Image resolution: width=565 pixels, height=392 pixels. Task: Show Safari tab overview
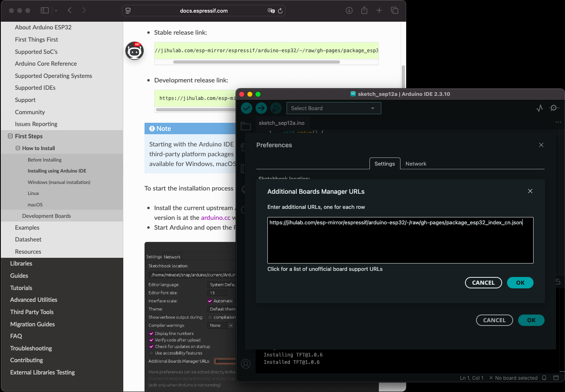[x=395, y=11]
